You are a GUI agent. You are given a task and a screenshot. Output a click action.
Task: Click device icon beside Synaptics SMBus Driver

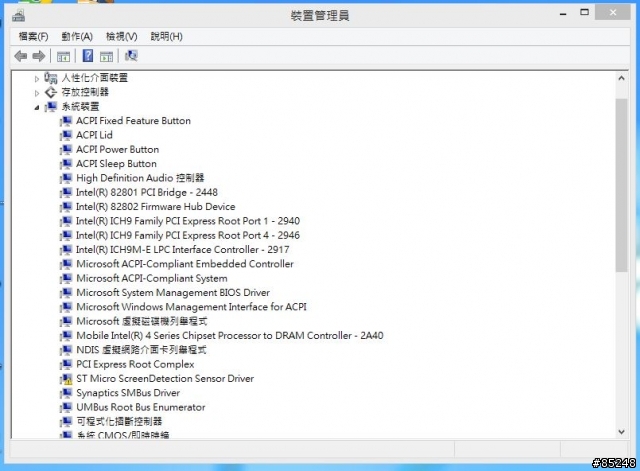pyautogui.click(x=66, y=393)
